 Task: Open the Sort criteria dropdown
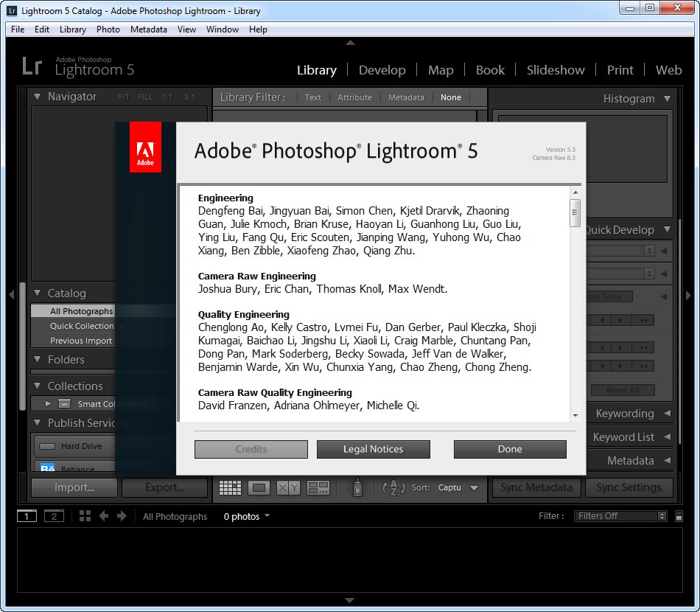click(x=449, y=487)
